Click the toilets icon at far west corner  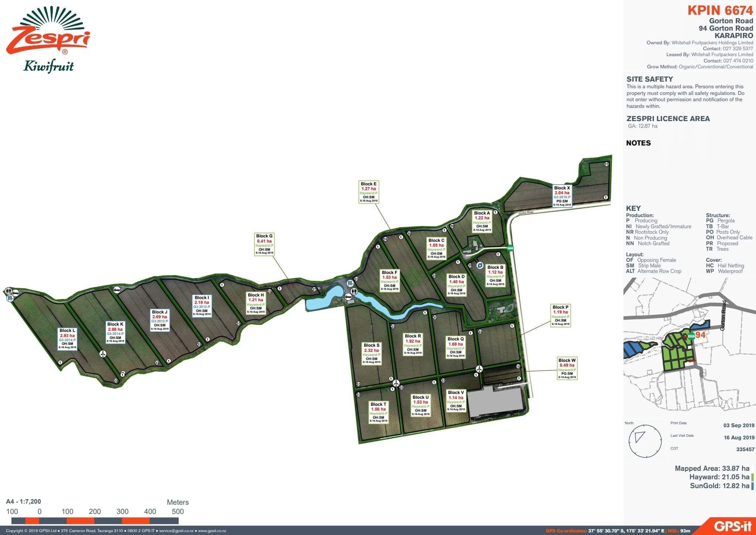pyautogui.click(x=9, y=291)
